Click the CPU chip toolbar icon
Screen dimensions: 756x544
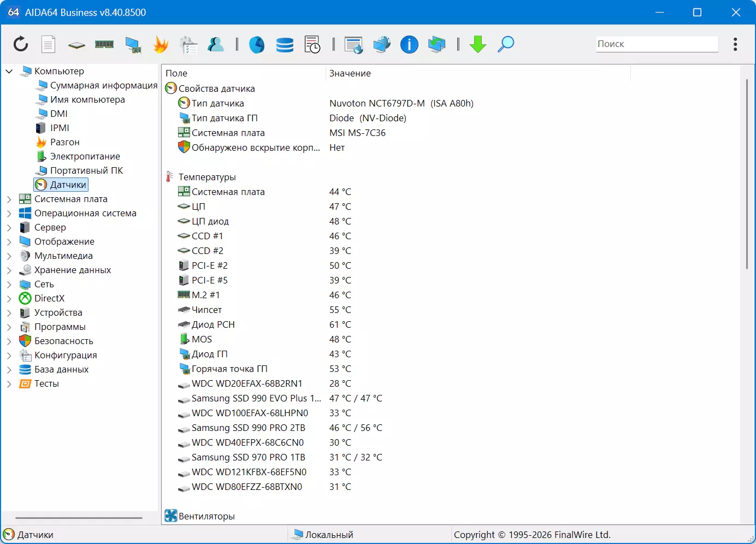click(76, 45)
